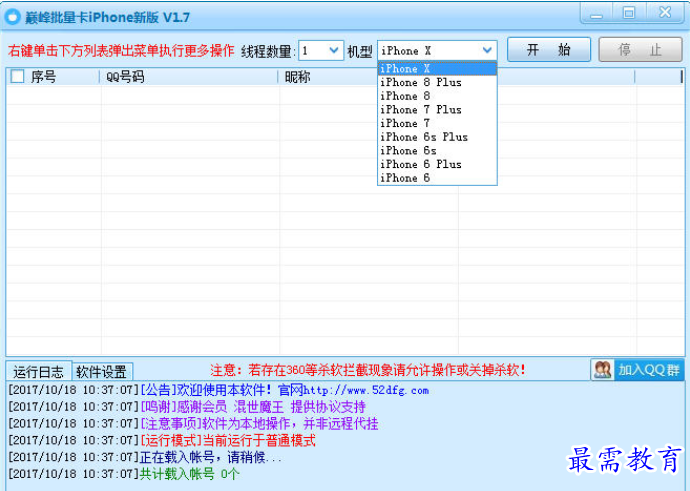Image resolution: width=690 pixels, height=491 pixels.
Task: Click the red 右键单击下方列表 hint text
Action: pos(121,51)
